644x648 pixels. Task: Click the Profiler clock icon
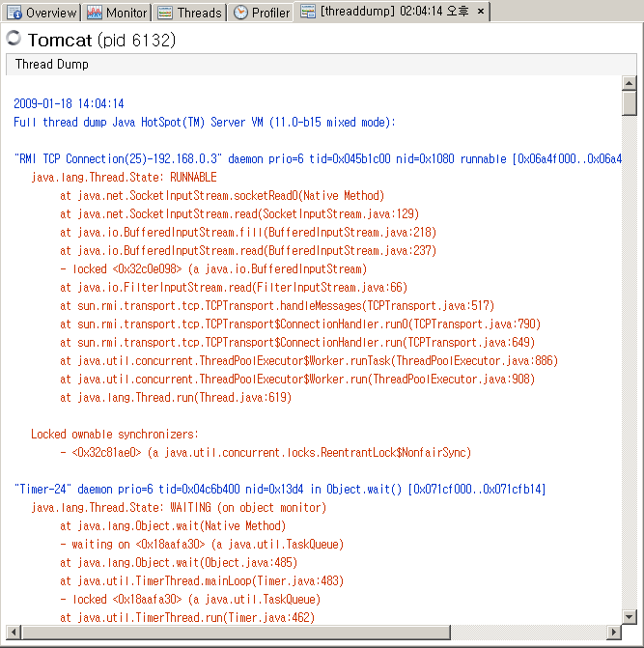(240, 13)
